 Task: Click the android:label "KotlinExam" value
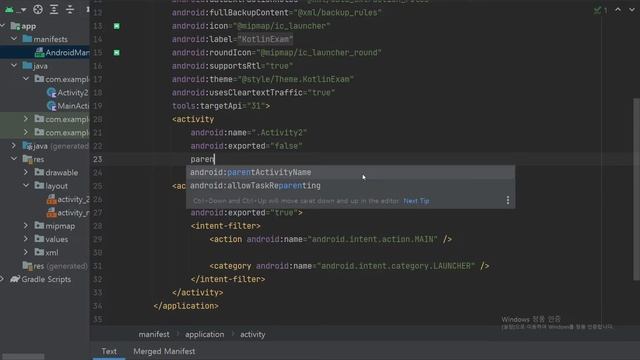point(265,40)
